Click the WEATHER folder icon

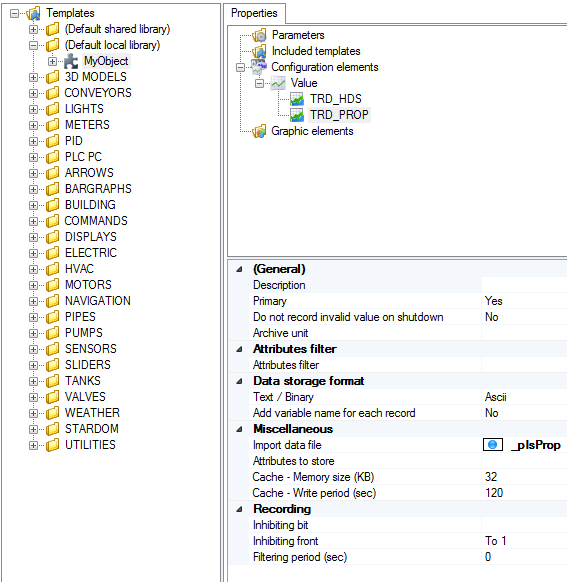point(52,413)
